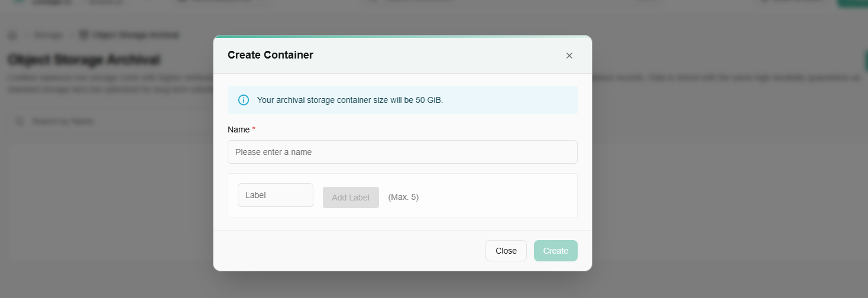868x298 pixels.
Task: Click the red required asterisk beside Name
Action: pos(254,129)
